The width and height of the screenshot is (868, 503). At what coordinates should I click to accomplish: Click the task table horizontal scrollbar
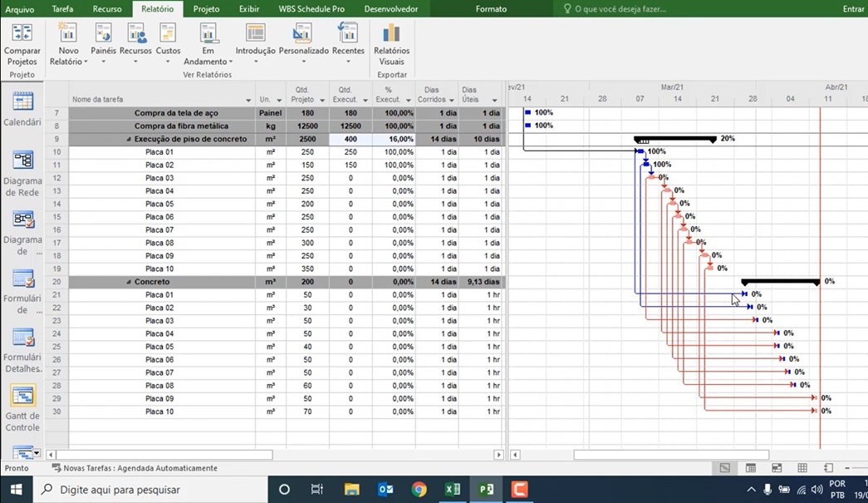(x=164, y=455)
